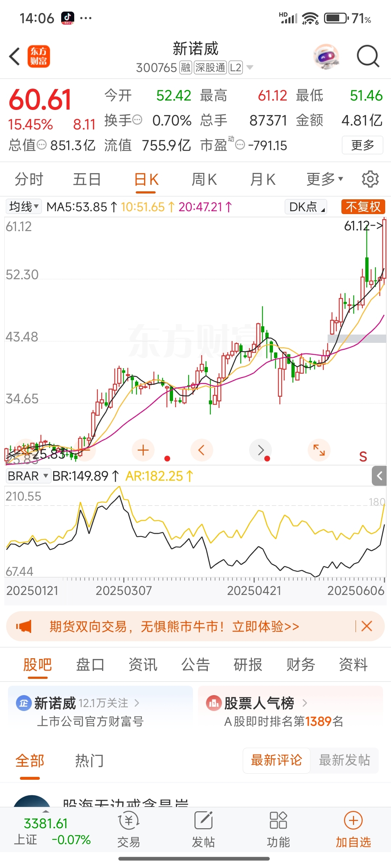Tap the BR:149.89 value
Image resolution: width=391 pixels, height=868 pixels.
[80, 476]
